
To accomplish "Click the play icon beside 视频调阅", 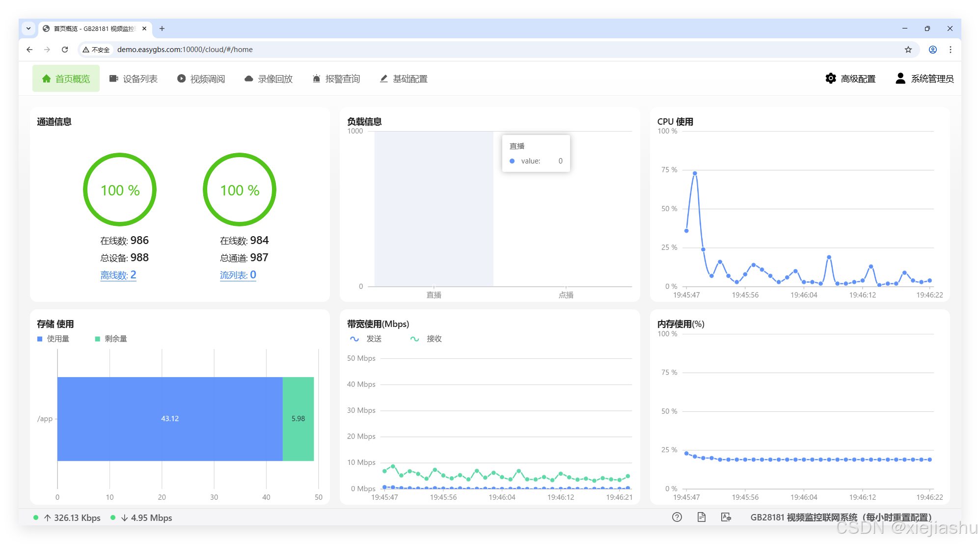I will (x=182, y=79).
